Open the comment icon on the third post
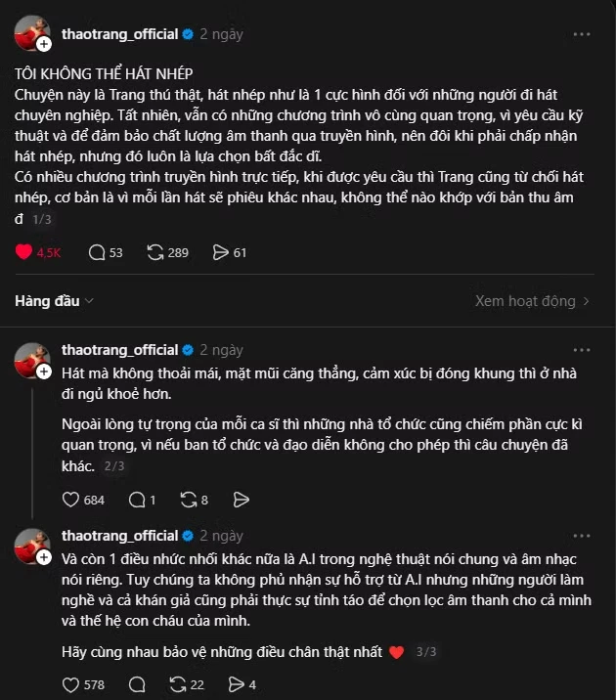 pyautogui.click(x=137, y=684)
